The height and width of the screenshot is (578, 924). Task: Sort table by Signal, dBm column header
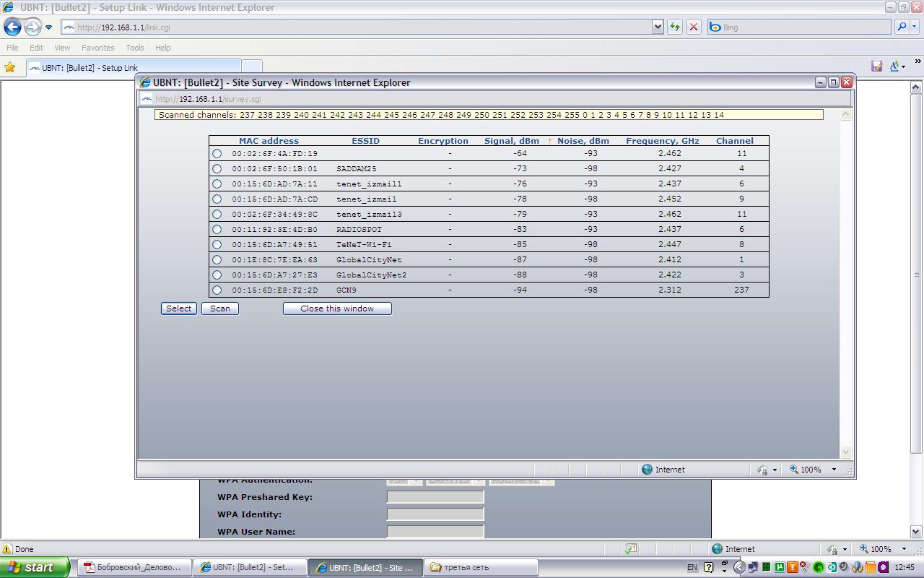pyautogui.click(x=511, y=141)
